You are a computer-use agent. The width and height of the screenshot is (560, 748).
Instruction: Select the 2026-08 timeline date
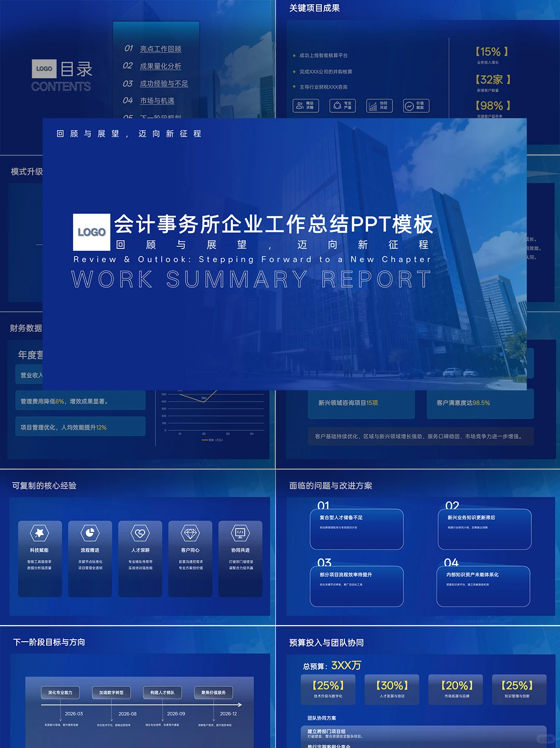[128, 714]
